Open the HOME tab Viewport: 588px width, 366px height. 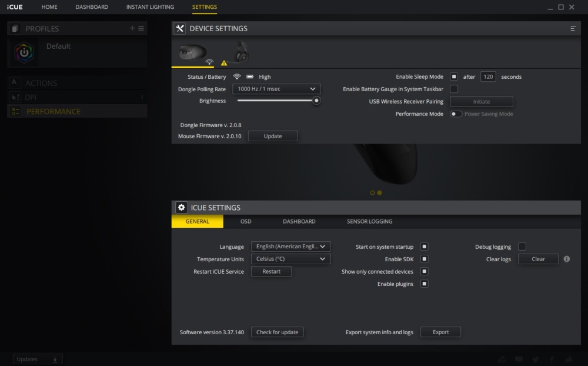(x=49, y=6)
